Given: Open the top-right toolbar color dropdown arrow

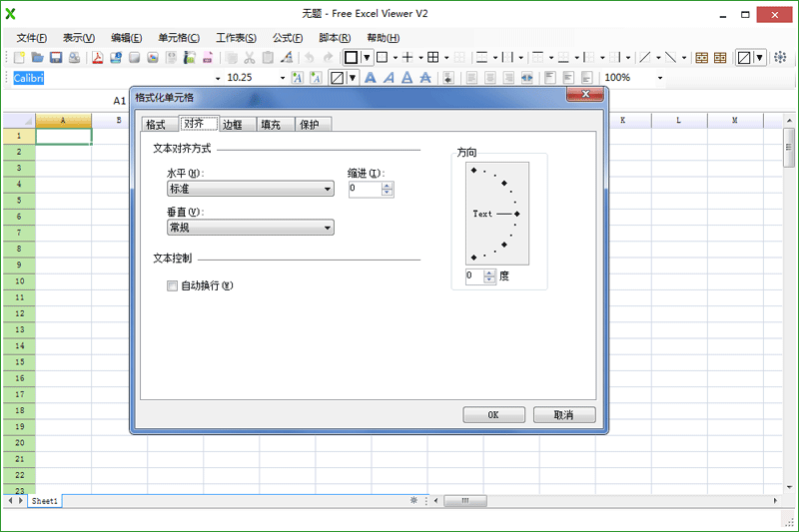Looking at the screenshot, I should tap(760, 58).
